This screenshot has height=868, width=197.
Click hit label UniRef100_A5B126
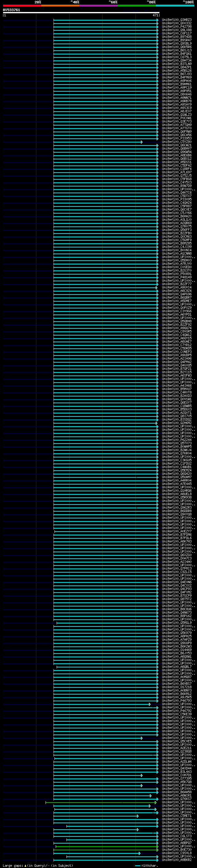pos(176,71)
